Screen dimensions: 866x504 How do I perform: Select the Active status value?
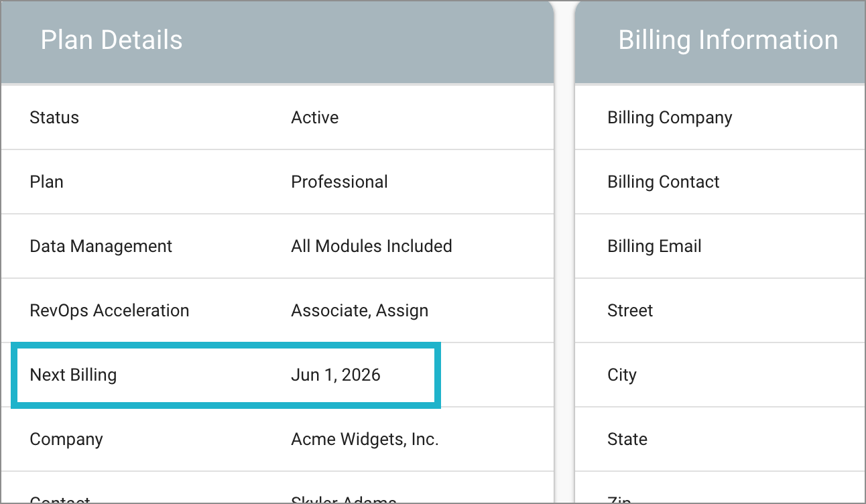[314, 117]
